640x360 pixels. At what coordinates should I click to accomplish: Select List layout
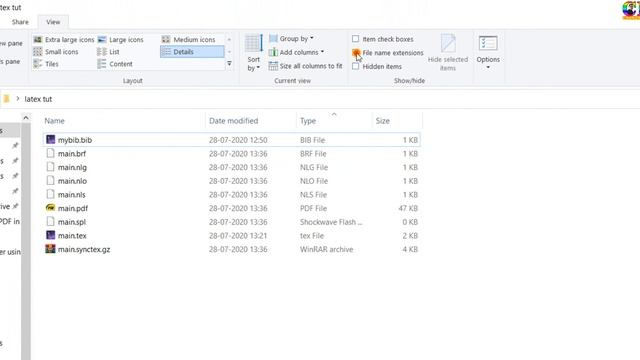[x=109, y=52]
